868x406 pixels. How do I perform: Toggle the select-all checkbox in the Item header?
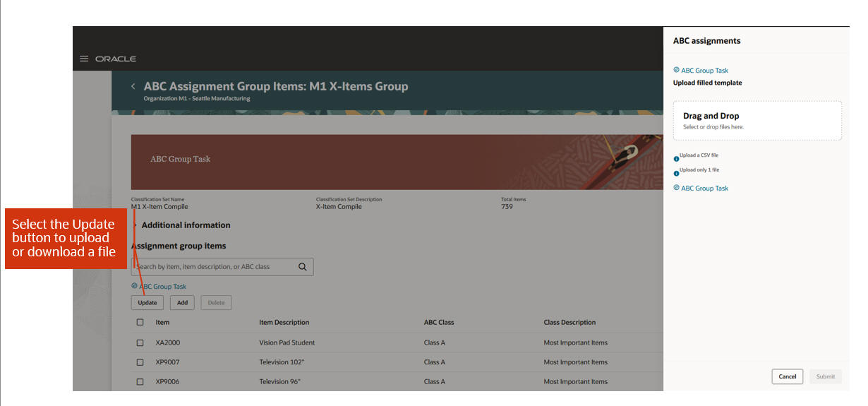pyautogui.click(x=140, y=322)
